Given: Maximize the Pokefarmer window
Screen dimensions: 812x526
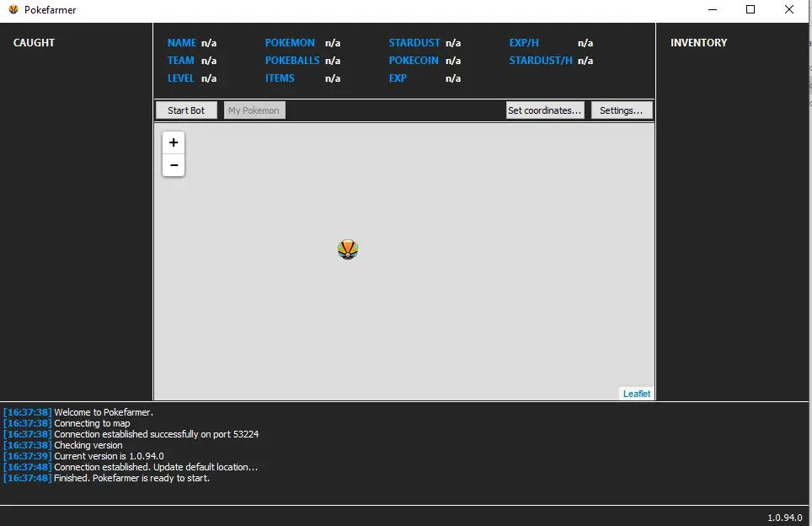Looking at the screenshot, I should pyautogui.click(x=751, y=10).
